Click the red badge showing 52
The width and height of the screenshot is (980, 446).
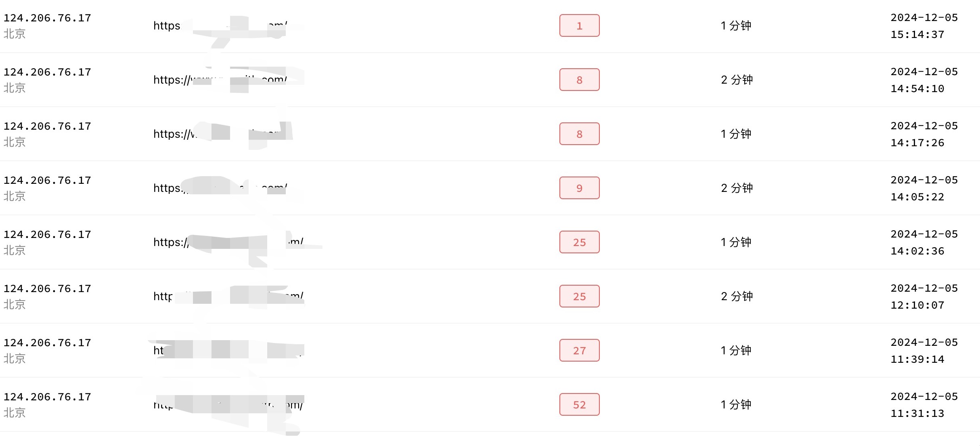(x=579, y=405)
